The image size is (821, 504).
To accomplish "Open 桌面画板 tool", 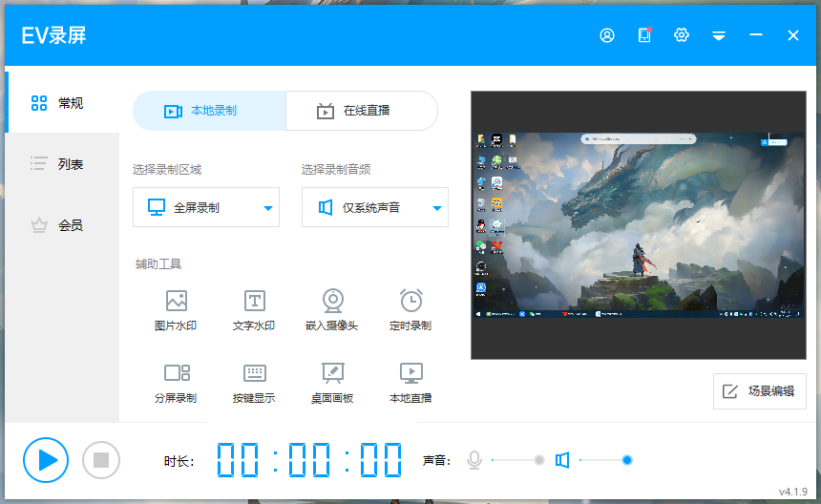I will point(332,383).
